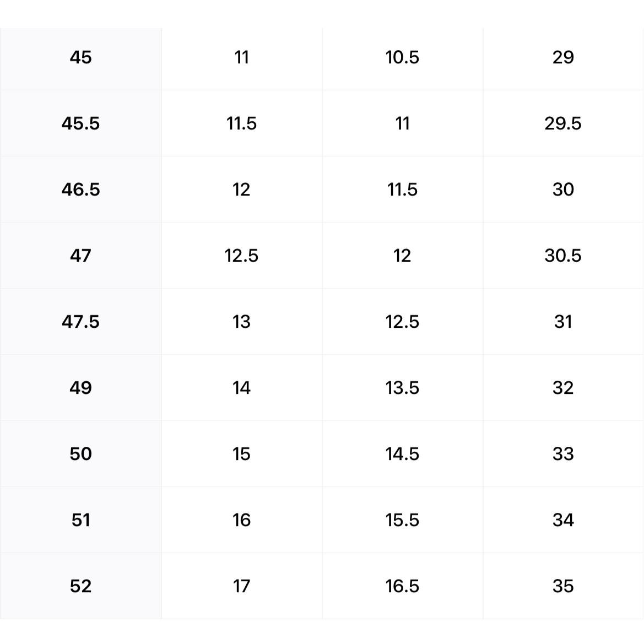Click the 35 cell in bottom row
This screenshot has height=644, width=644.
562,586
